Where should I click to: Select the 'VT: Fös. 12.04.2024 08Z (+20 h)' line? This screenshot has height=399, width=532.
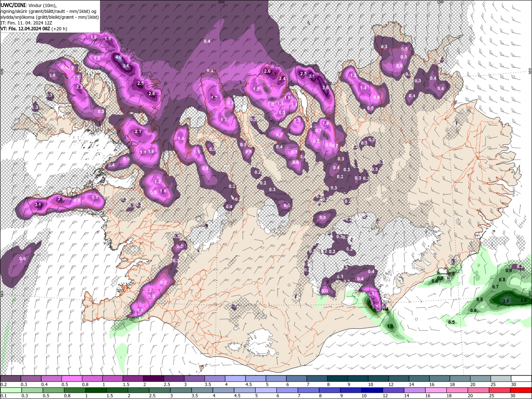[34, 29]
